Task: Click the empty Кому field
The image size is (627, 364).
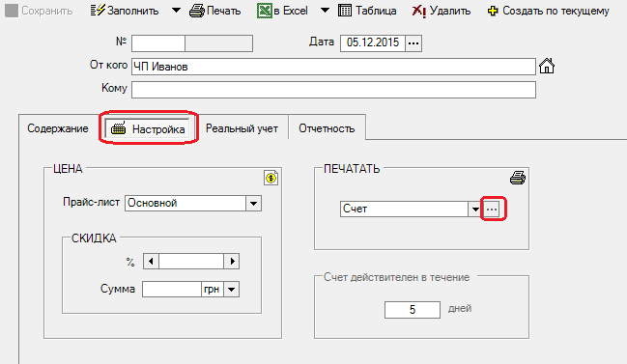Action: point(333,90)
